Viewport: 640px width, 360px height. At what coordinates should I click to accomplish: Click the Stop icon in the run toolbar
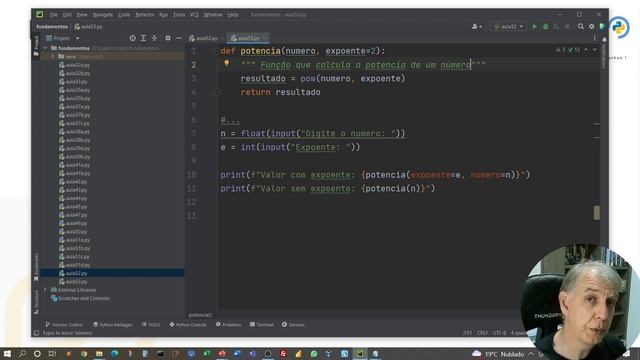click(x=567, y=27)
